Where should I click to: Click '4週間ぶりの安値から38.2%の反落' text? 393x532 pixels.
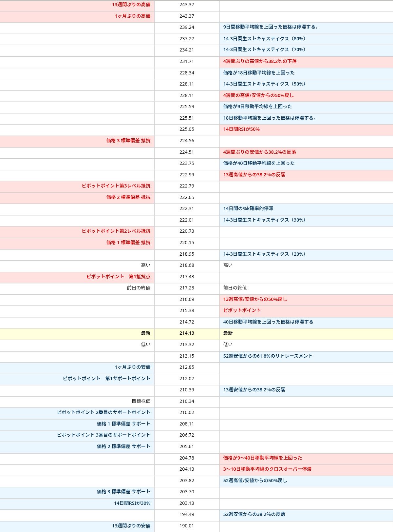260,152
